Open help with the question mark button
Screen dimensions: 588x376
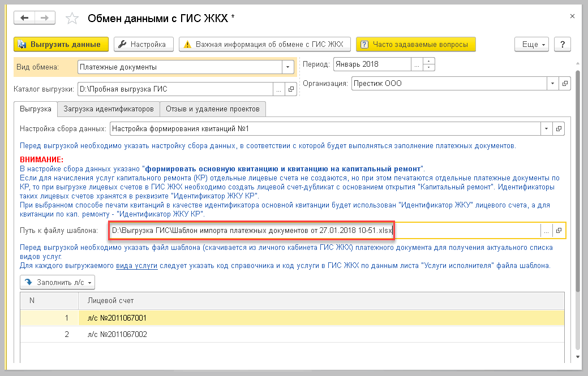(562, 45)
